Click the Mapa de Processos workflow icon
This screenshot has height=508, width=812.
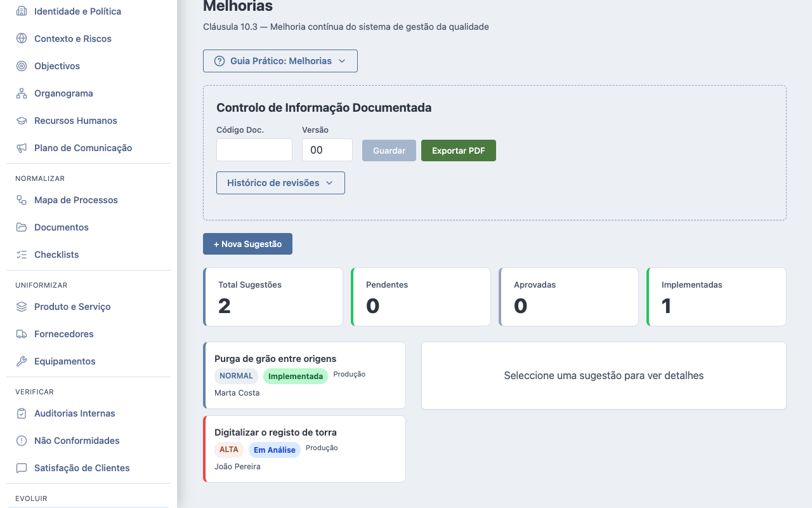coord(22,200)
